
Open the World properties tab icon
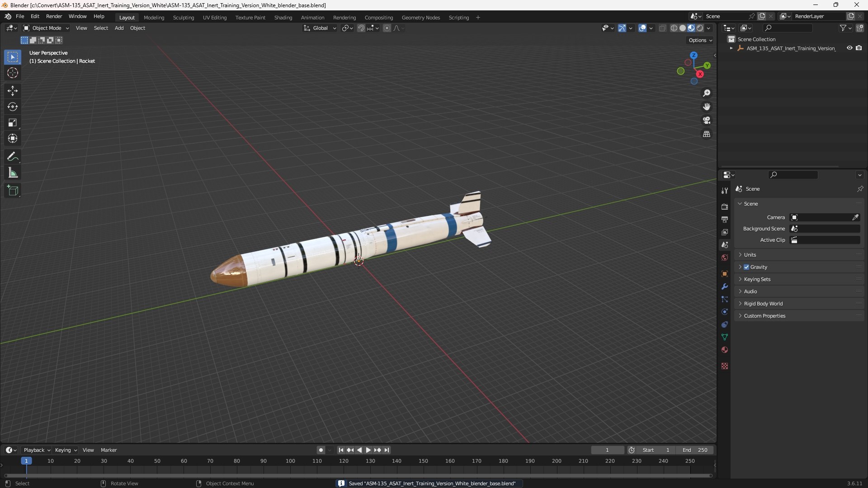(x=725, y=258)
